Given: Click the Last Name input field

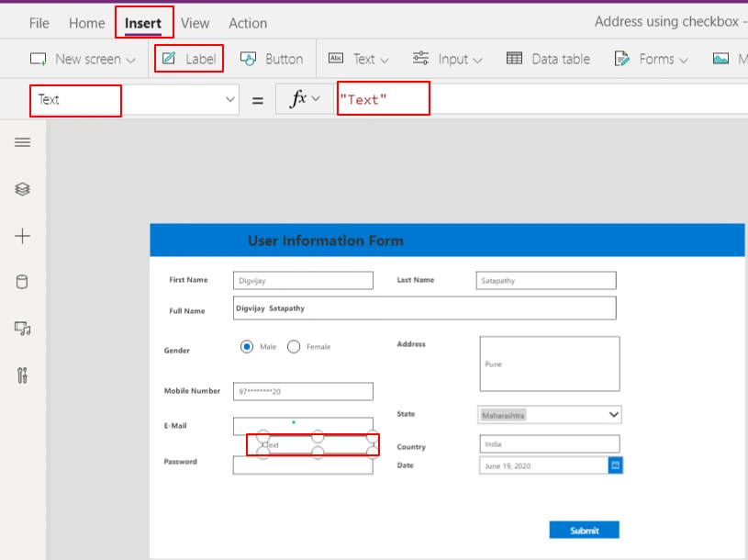Looking at the screenshot, I should [546, 281].
